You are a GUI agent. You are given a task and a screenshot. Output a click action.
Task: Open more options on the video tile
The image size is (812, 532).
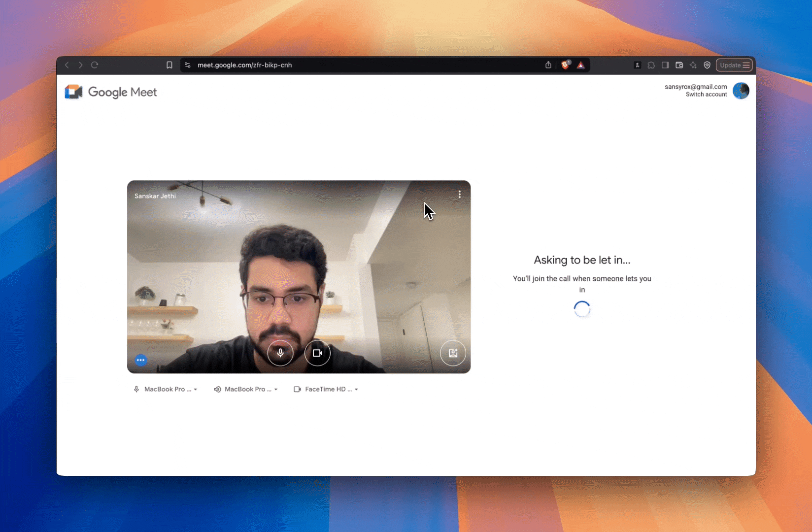click(x=459, y=194)
